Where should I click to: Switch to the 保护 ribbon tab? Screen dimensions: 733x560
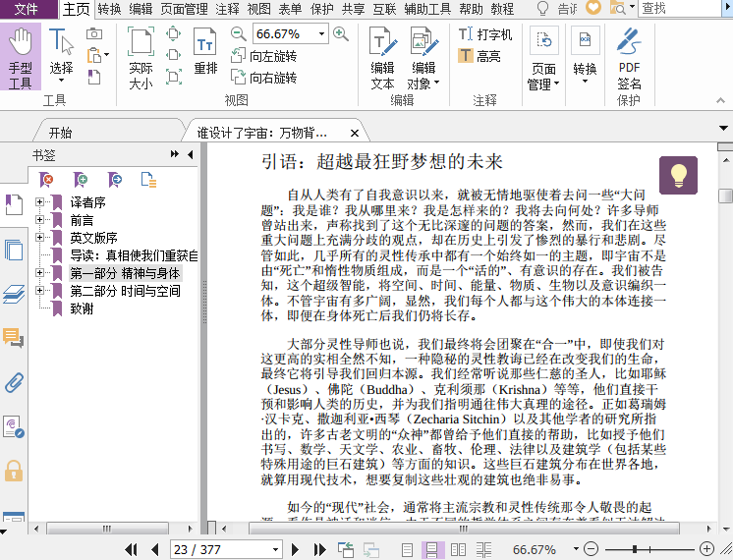(322, 9)
